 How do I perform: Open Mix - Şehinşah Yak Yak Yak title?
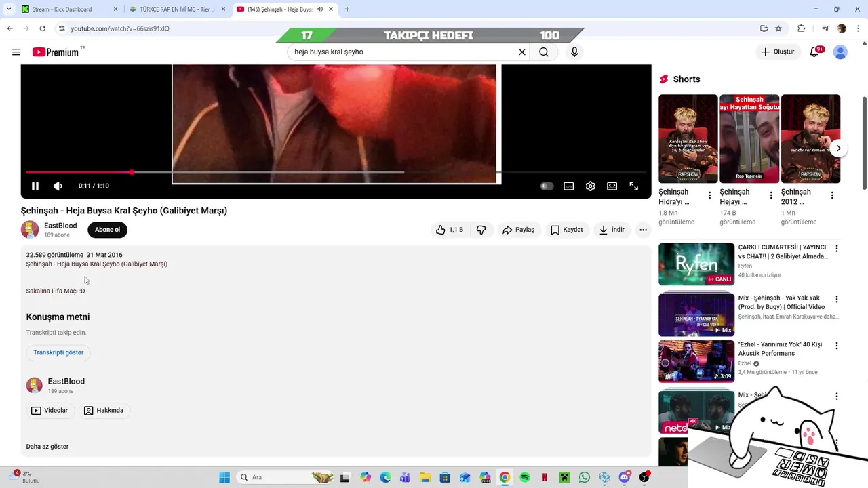782,302
